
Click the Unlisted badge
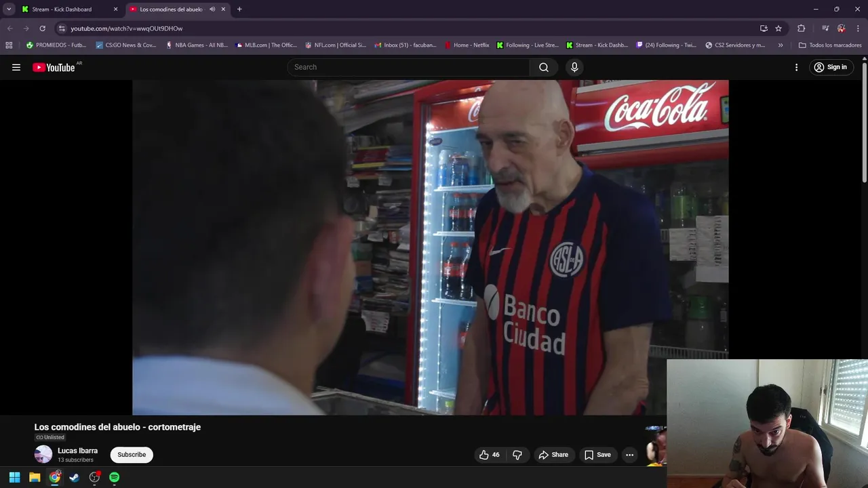point(50,438)
